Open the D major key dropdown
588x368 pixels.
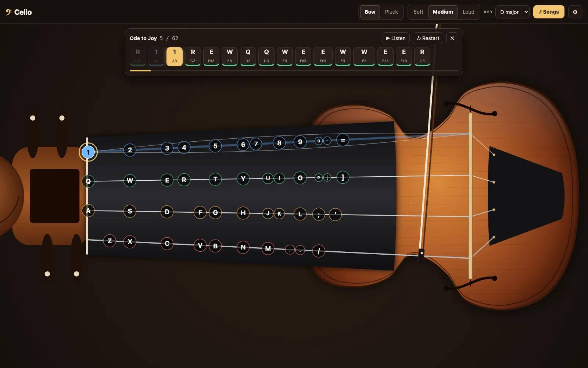pos(512,12)
